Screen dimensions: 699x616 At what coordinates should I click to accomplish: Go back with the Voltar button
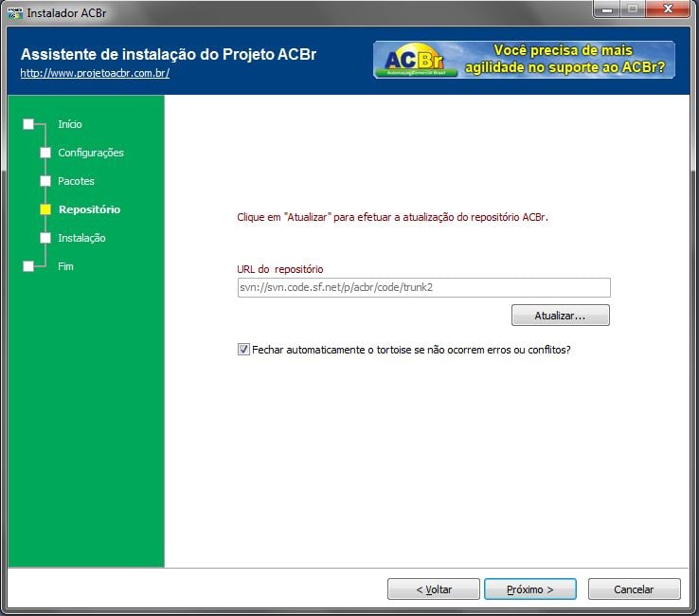[434, 589]
